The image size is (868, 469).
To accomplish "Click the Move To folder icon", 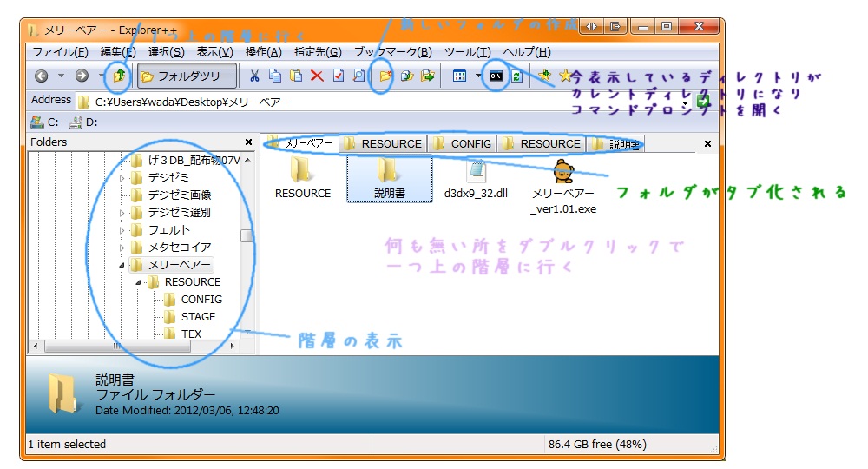I will (x=427, y=76).
